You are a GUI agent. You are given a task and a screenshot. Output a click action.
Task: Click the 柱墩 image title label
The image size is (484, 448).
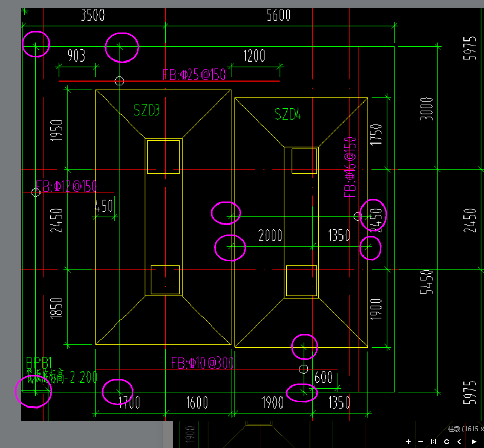pyautogui.click(x=466, y=429)
